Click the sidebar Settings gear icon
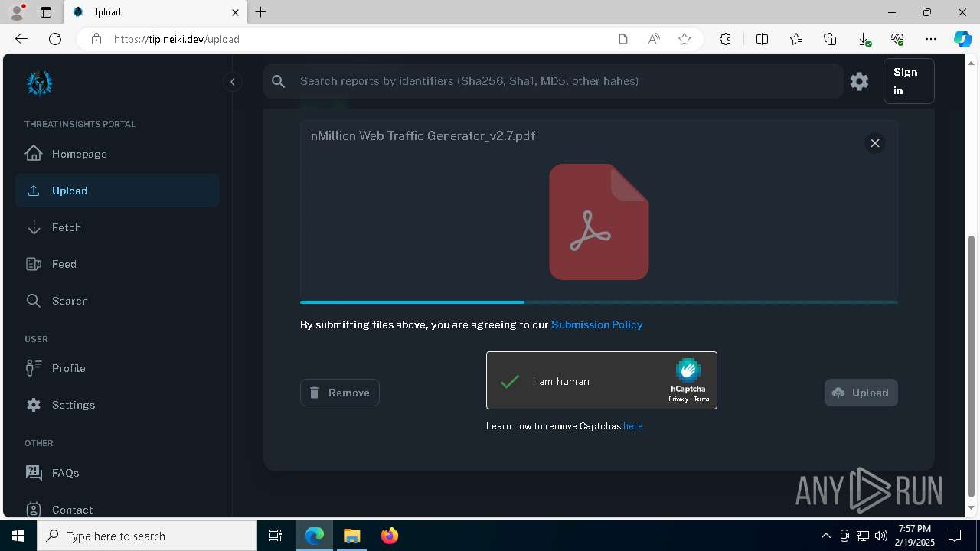Screen dimensions: 980x551 (34, 405)
